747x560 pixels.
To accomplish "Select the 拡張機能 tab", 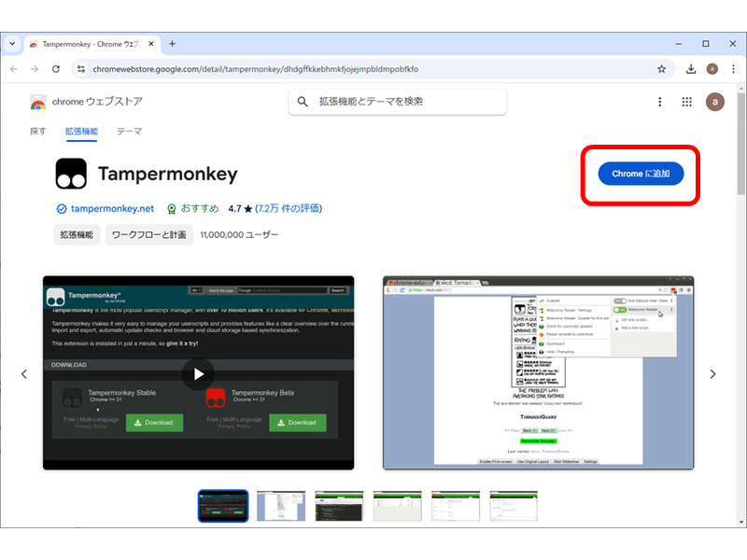I will (x=81, y=131).
